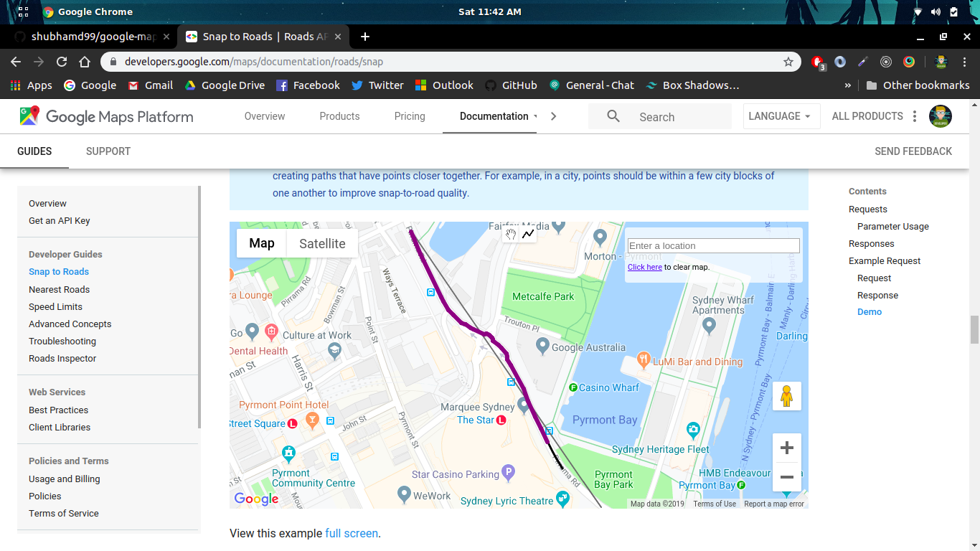Open Roads Inspector in sidebar

pos(62,358)
